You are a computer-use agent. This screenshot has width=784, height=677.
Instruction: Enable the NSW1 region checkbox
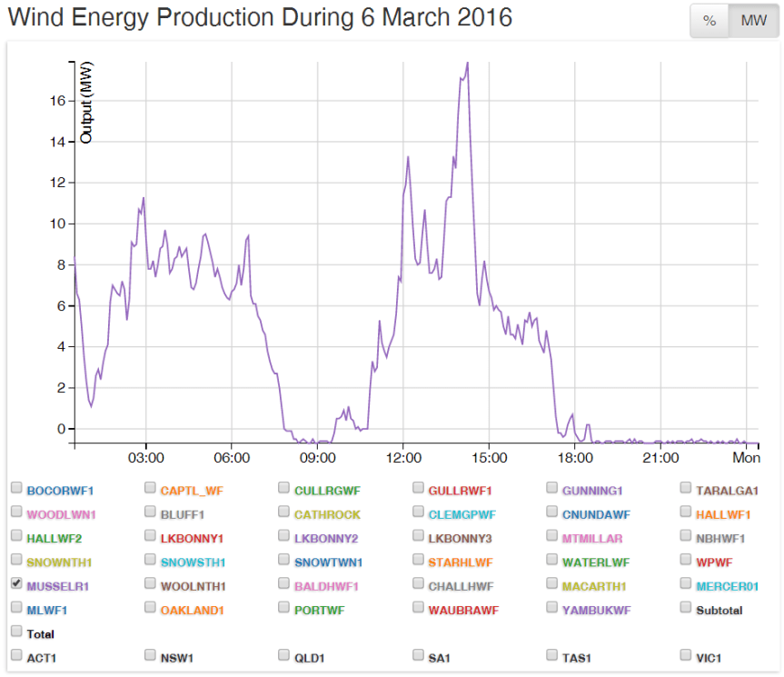(x=151, y=654)
